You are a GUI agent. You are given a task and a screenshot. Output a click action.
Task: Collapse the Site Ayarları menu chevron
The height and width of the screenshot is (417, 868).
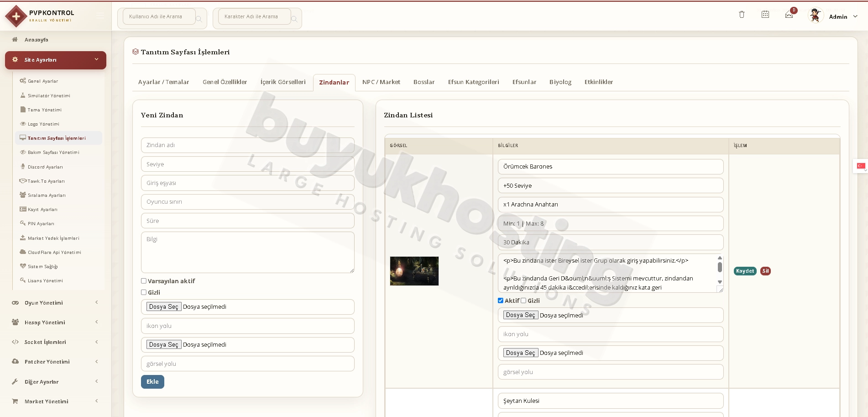pyautogui.click(x=96, y=59)
